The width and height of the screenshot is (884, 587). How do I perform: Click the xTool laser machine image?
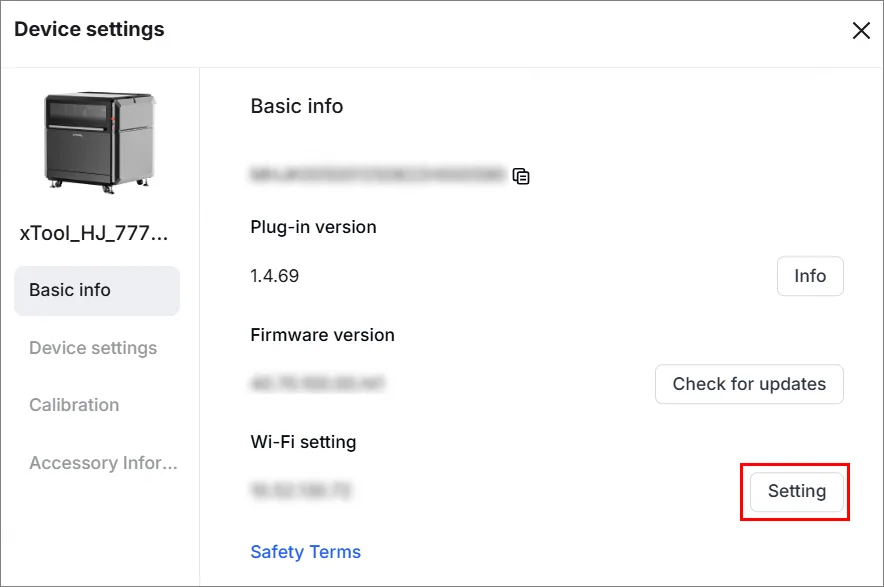pyautogui.click(x=100, y=143)
